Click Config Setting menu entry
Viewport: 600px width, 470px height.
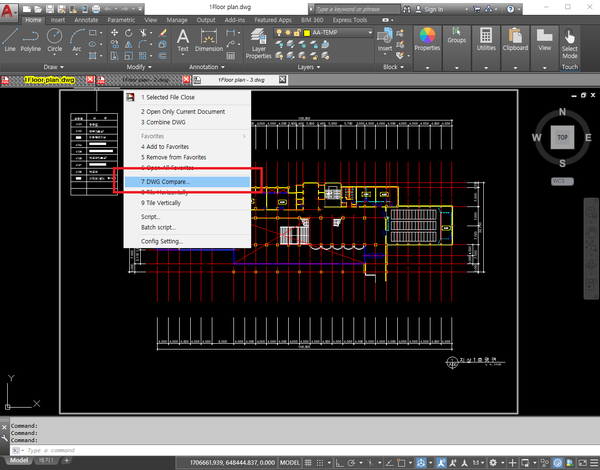[162, 241]
